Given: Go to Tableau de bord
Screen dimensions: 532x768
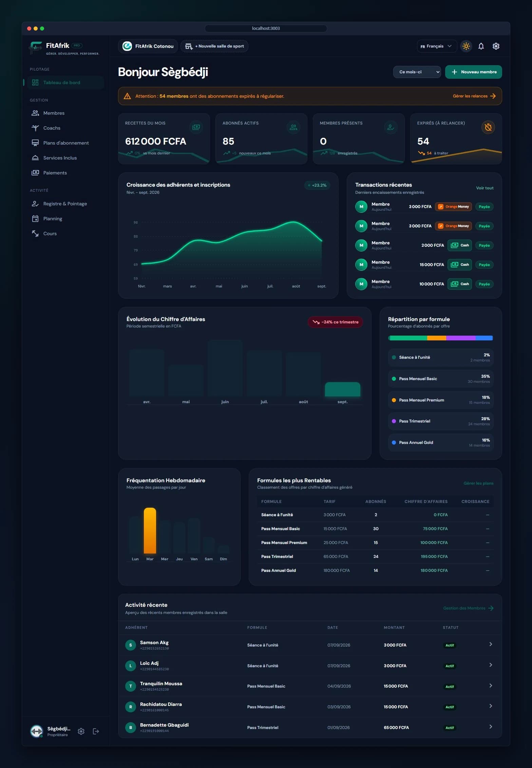Looking at the screenshot, I should pyautogui.click(x=65, y=82).
